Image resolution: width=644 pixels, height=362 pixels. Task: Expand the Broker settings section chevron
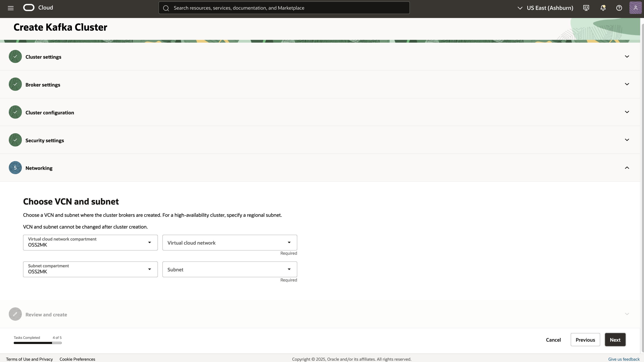pyautogui.click(x=627, y=84)
